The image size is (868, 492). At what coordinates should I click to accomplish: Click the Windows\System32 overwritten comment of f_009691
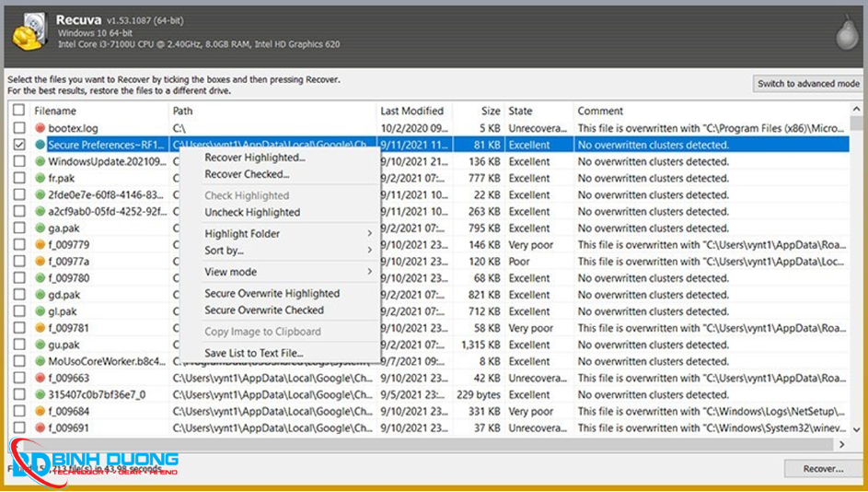coord(712,428)
